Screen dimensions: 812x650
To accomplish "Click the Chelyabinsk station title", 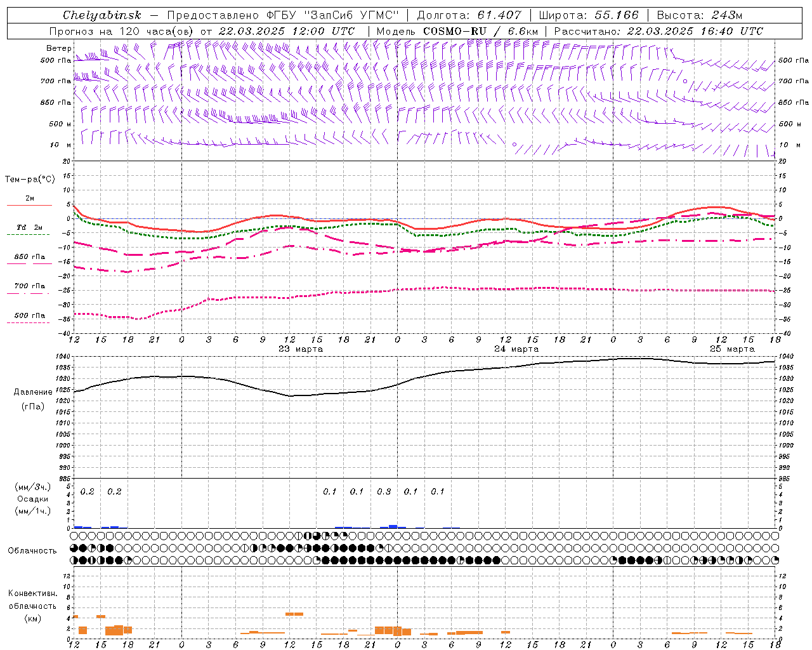I will (102, 15).
